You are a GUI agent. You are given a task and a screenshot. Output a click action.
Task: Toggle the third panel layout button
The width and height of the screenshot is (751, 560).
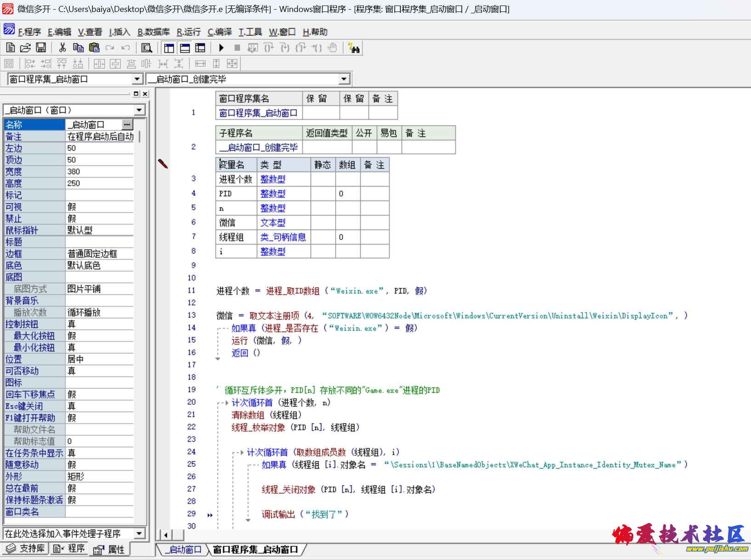pyautogui.click(x=200, y=48)
